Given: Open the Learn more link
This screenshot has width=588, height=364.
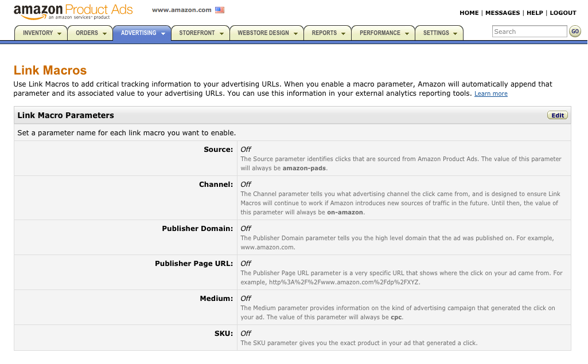Looking at the screenshot, I should [490, 94].
